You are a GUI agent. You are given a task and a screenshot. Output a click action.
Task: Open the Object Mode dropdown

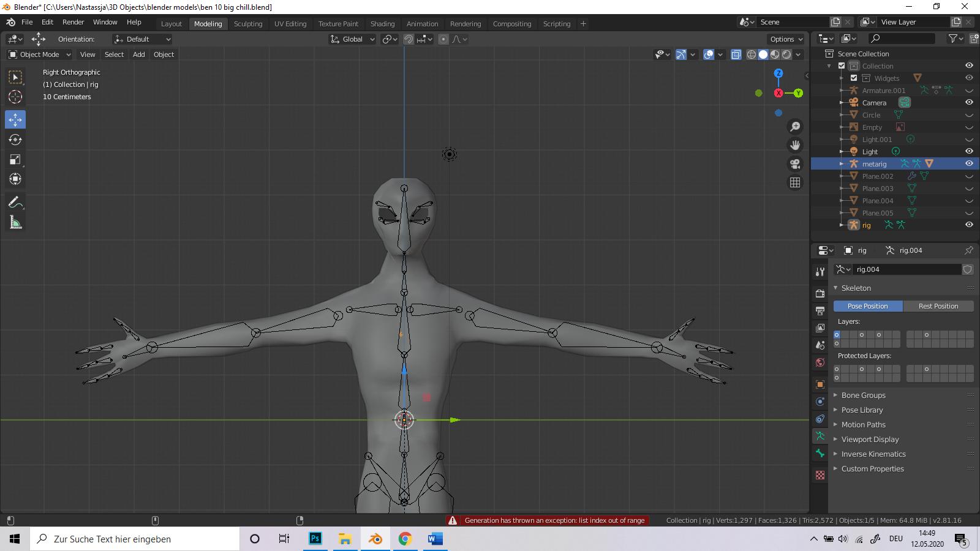point(40,54)
